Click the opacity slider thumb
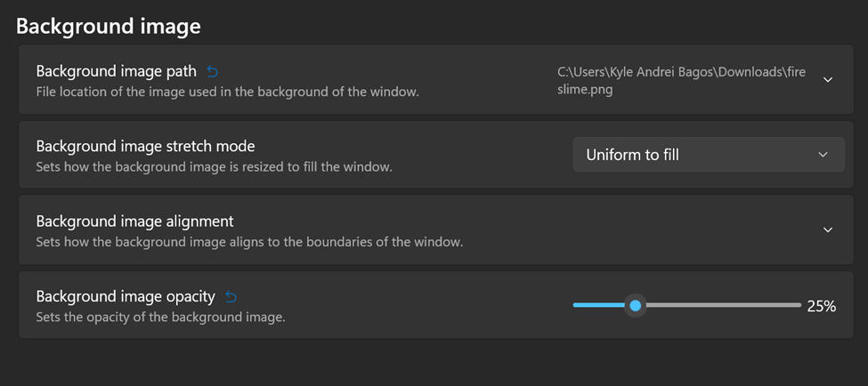This screenshot has width=868, height=386. (x=636, y=305)
